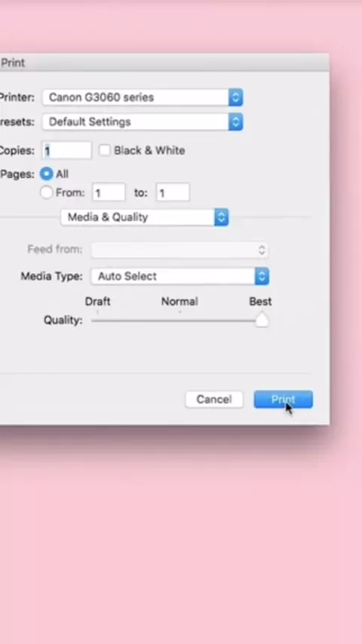Click the Media Type arrow icon
The width and height of the screenshot is (362, 644).
[x=262, y=276]
